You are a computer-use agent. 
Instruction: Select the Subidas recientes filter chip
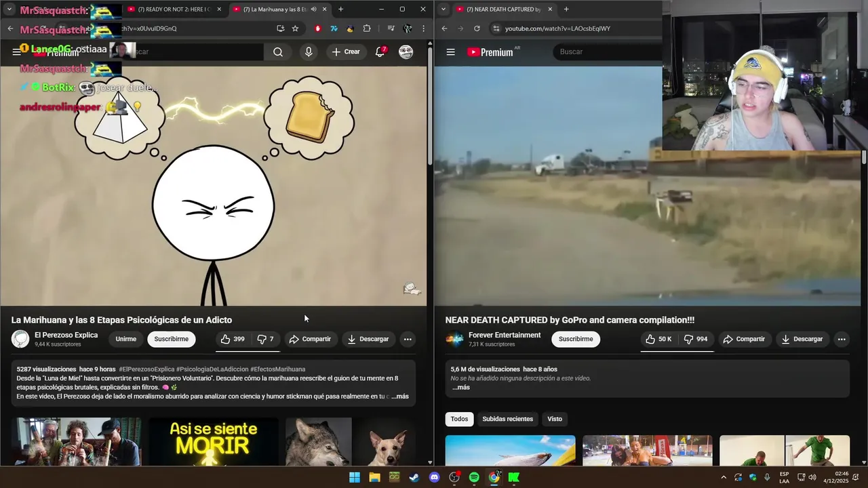(x=507, y=419)
